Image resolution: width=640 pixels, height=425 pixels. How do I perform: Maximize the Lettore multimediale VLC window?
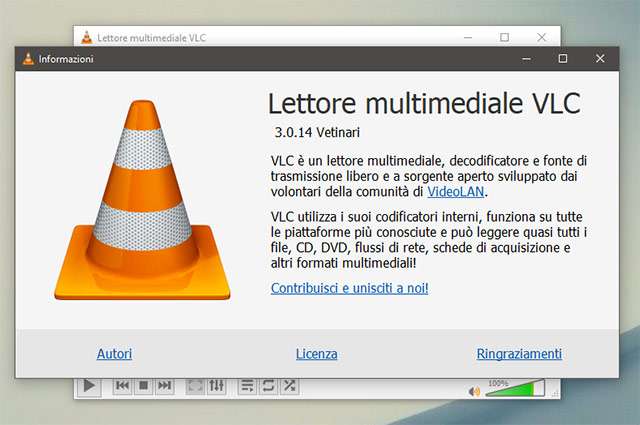504,38
